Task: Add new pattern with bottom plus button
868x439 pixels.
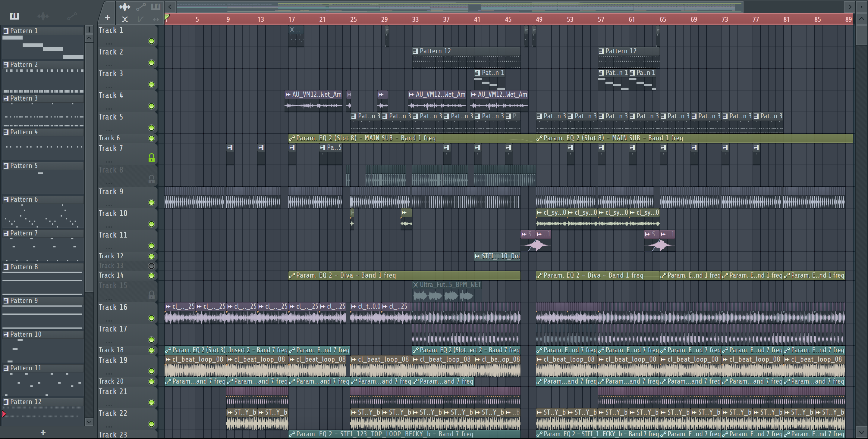Action: click(43, 433)
